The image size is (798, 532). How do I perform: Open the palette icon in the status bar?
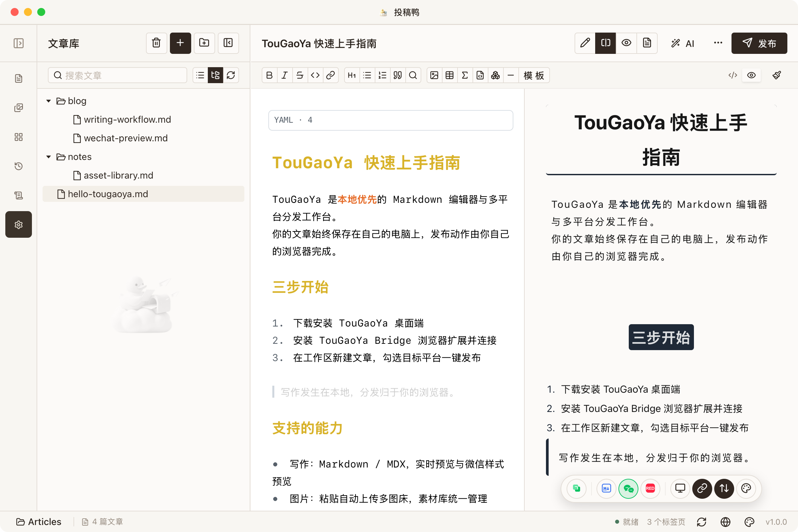[749, 522]
